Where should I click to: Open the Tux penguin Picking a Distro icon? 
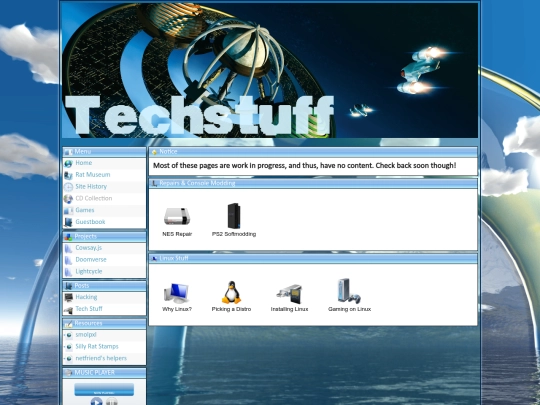tap(231, 292)
